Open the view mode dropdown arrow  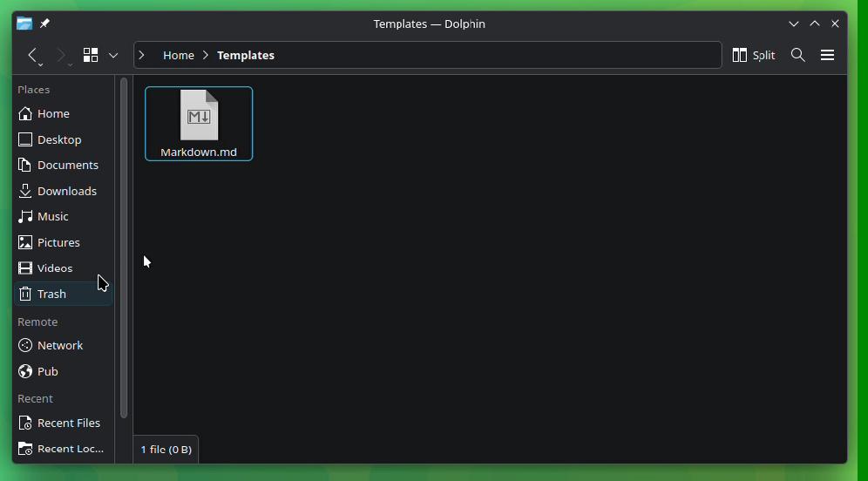click(x=113, y=56)
